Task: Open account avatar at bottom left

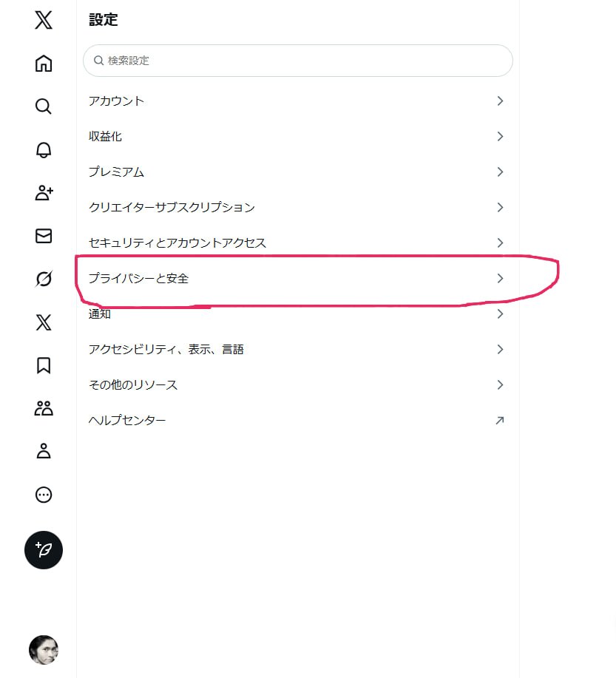Action: [44, 650]
